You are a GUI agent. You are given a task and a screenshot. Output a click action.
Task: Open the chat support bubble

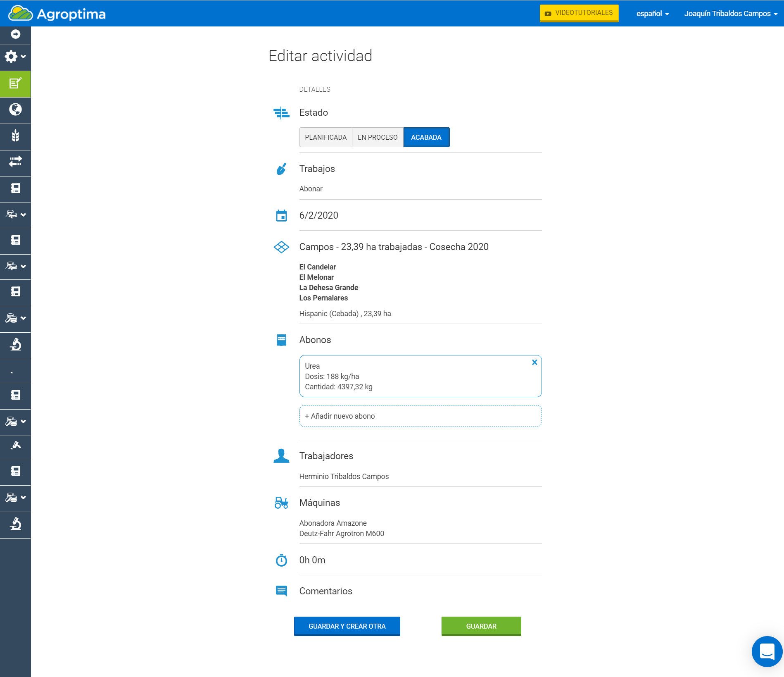point(767,651)
